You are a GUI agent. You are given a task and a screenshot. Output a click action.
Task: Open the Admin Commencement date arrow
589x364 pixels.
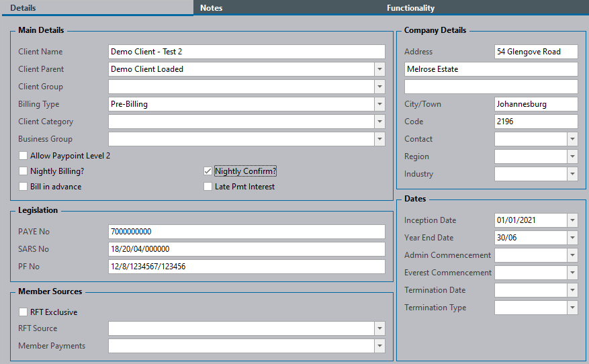pyautogui.click(x=572, y=255)
